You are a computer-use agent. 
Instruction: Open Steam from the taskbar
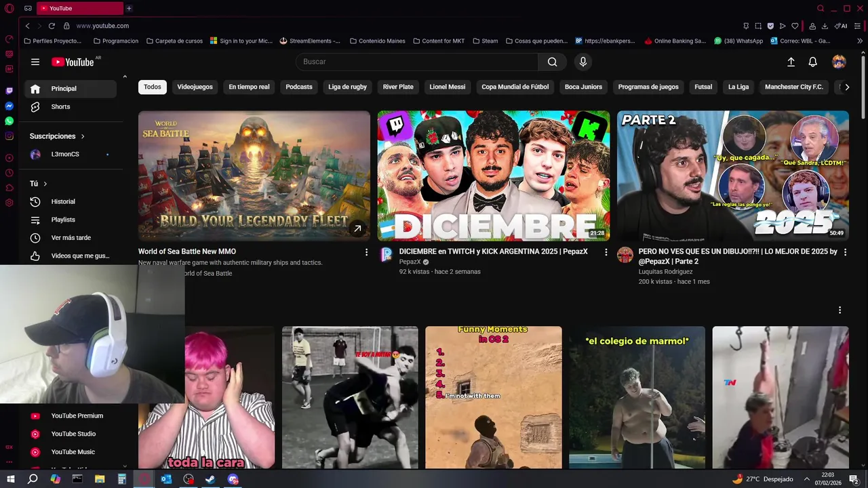pos(210,479)
